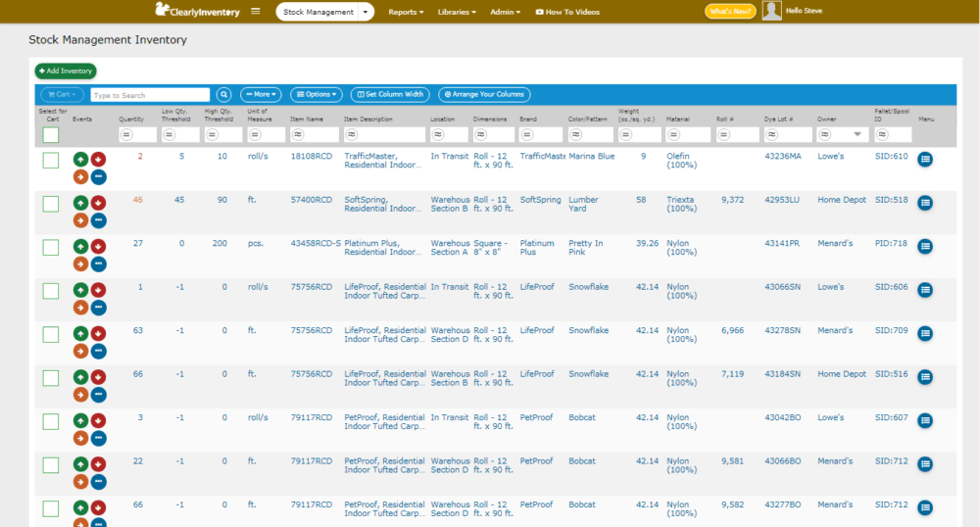Select the checkbox for the 43458RCD-S row
The width and height of the screenshot is (980, 527).
pyautogui.click(x=51, y=248)
